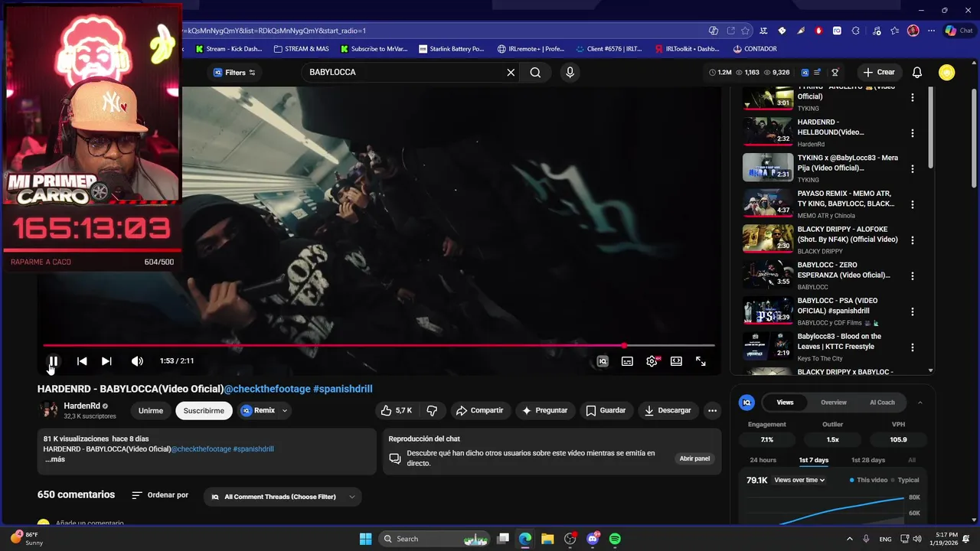Screen dimensions: 980x551
Task: Open Starlink Battery bookmark
Action: point(451,49)
